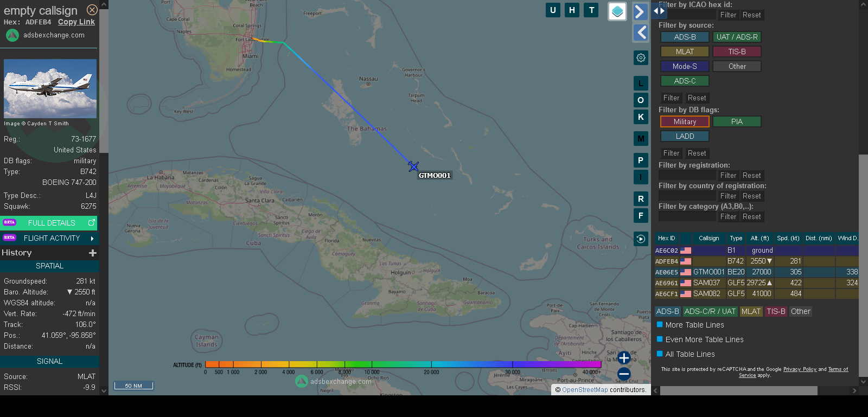Open map settings gear
Image resolution: width=868 pixels, height=417 pixels.
pyautogui.click(x=641, y=57)
